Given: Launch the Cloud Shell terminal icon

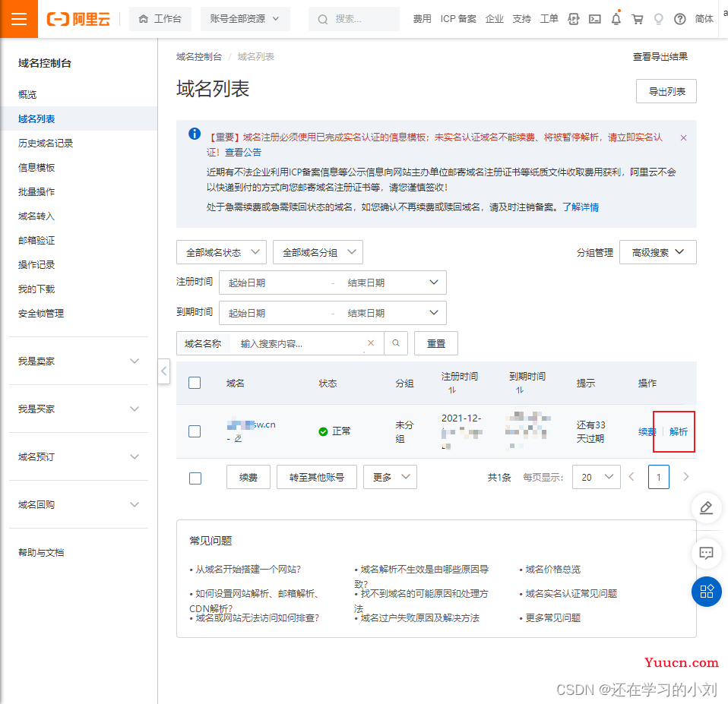Looking at the screenshot, I should (x=594, y=19).
